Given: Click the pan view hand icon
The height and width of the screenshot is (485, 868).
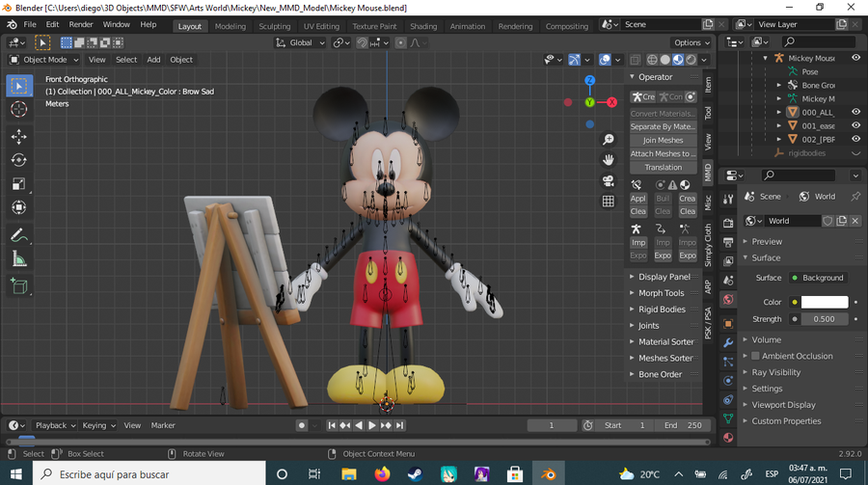Looking at the screenshot, I should tap(609, 160).
